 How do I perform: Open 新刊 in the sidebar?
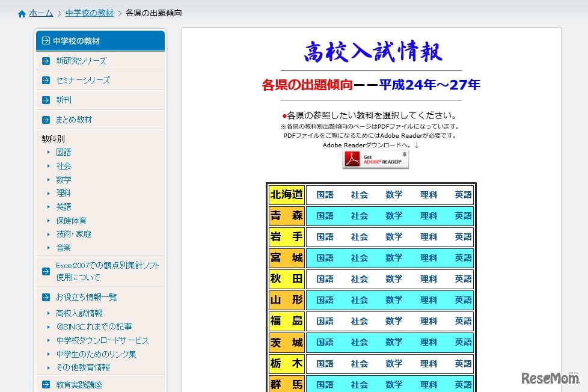coord(63,100)
